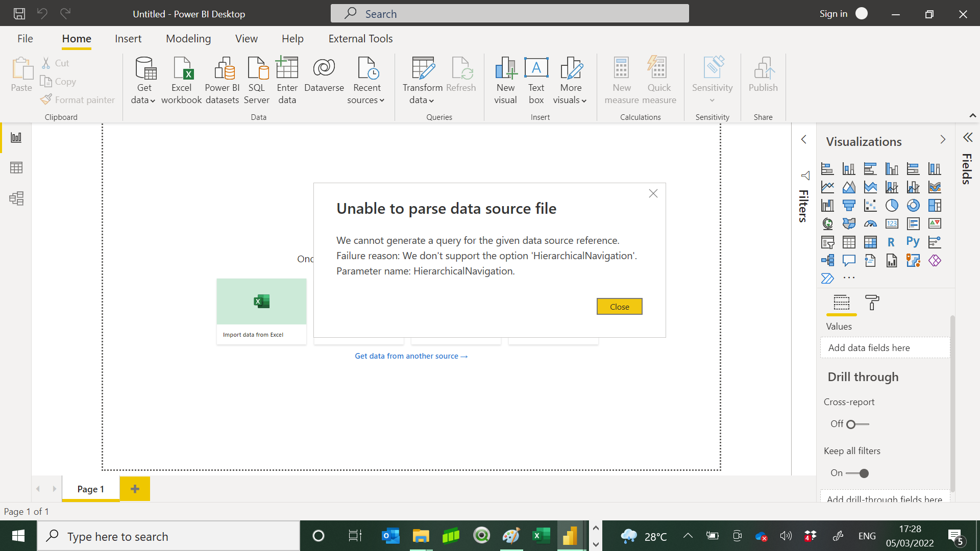
Task: Expand the Filters pane arrow
Action: tap(804, 139)
